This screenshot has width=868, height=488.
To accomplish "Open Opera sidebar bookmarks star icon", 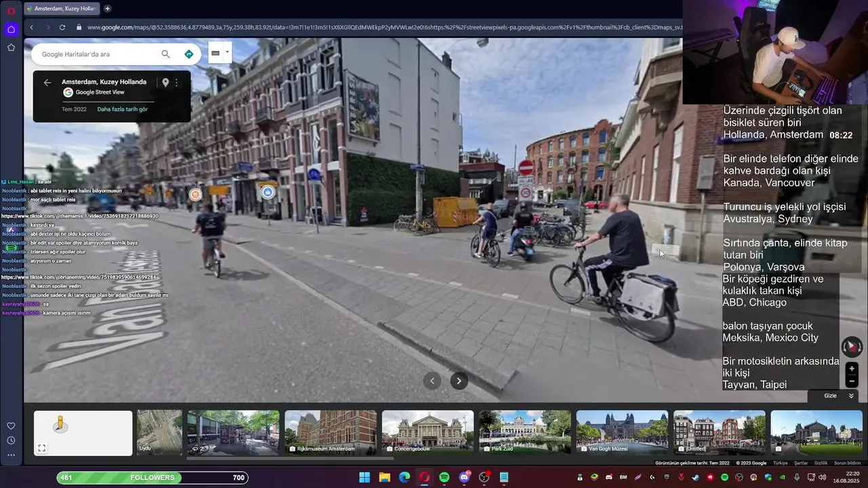I will pyautogui.click(x=11, y=47).
